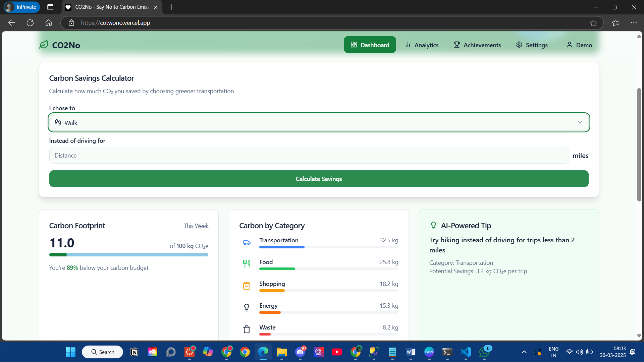Screen dimensions: 644x362
Task: Add this page to favorites (star)
Action: [x=593, y=23]
